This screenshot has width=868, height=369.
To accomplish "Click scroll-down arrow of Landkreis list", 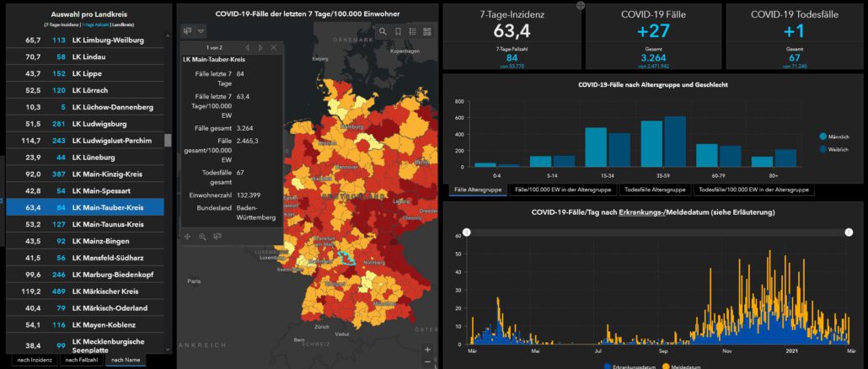I will tap(168, 350).
